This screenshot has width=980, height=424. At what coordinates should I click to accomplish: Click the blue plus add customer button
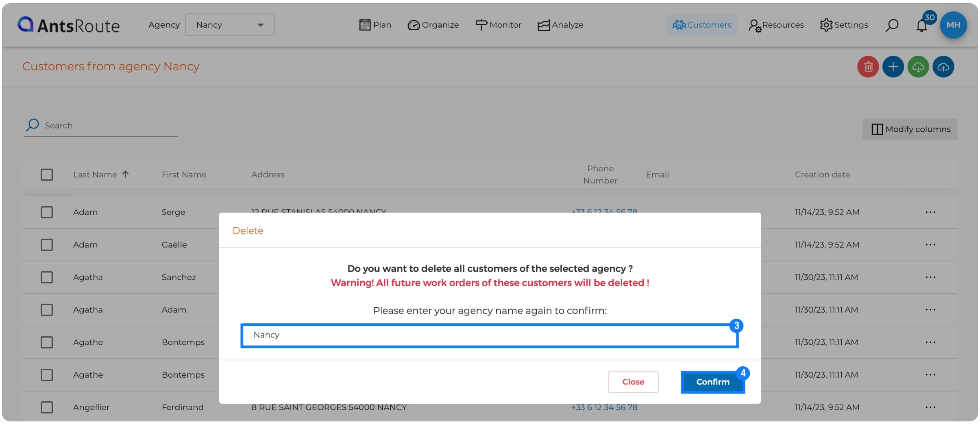coord(893,67)
